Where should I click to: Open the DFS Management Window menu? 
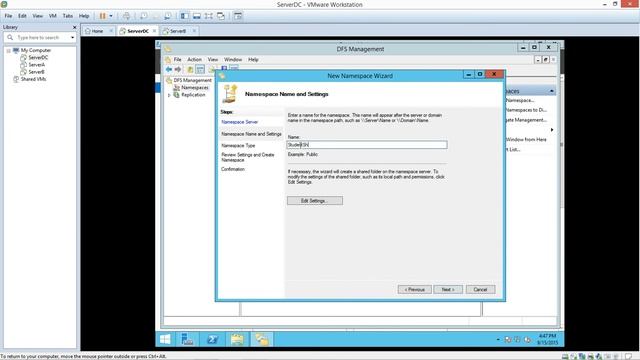pyautogui.click(x=233, y=60)
